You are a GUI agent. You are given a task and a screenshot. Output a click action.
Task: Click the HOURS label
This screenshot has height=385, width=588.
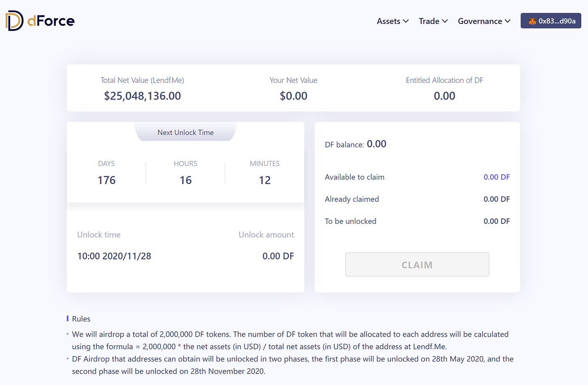pos(186,163)
